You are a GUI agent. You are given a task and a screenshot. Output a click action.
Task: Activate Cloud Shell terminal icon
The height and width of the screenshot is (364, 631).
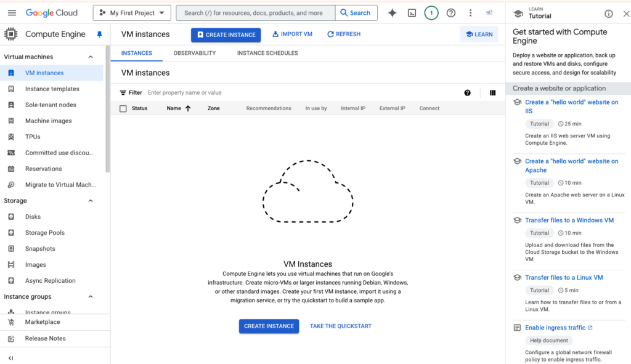pos(412,13)
